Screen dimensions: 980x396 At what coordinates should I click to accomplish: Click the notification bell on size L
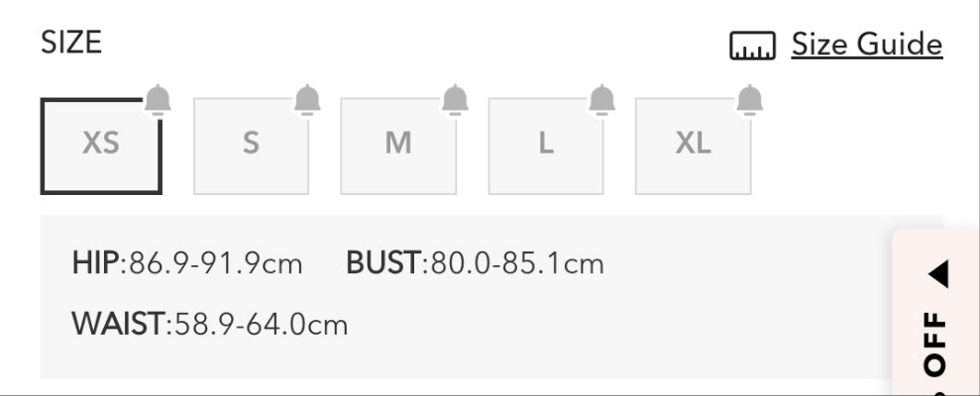[601, 99]
